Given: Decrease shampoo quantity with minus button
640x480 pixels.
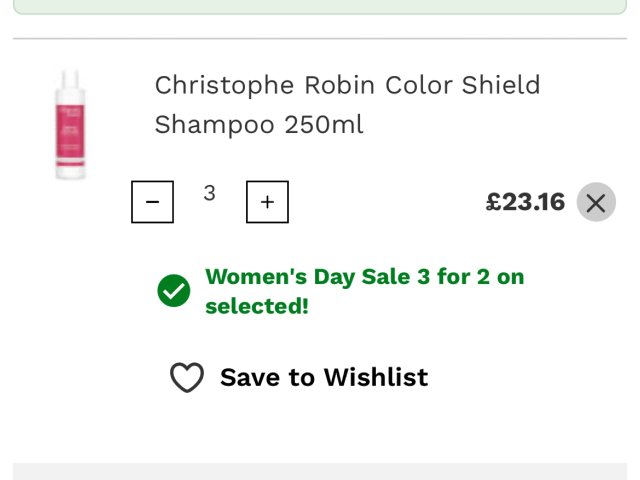Looking at the screenshot, I should pos(152,202).
